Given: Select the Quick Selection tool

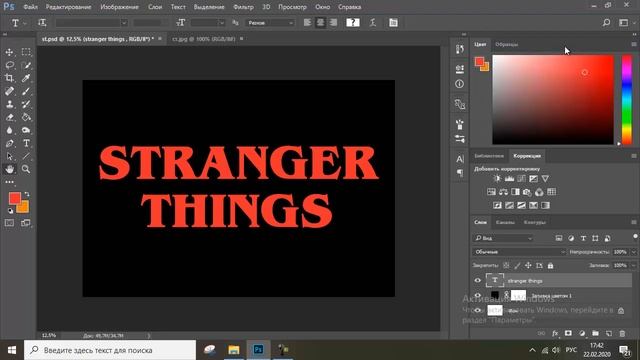Looking at the screenshot, I should point(26,65).
